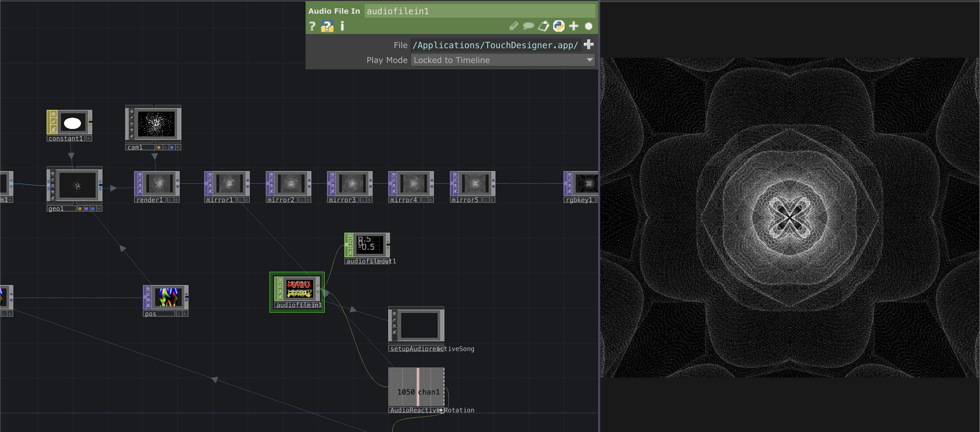Toggle blue dot flag under geo1
The image size is (980, 432).
tap(93, 209)
